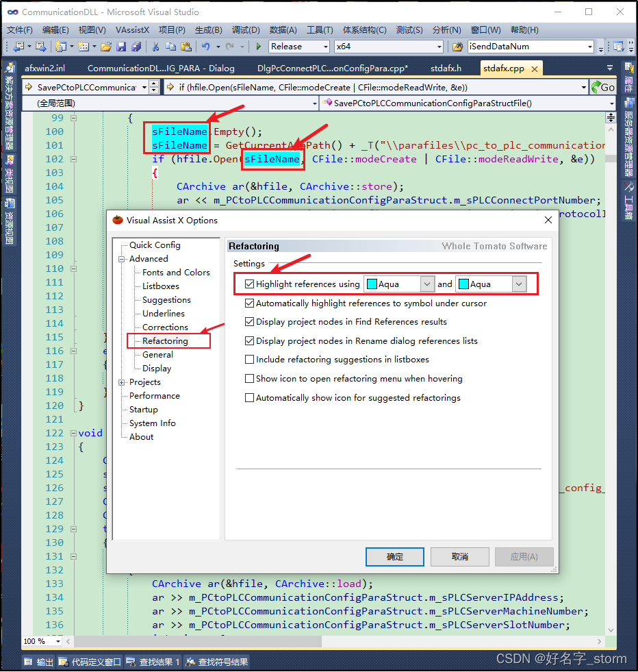This screenshot has height=672, width=638.
Task: Click the horizontal scrollbar thumb in editor
Action: pyautogui.click(x=198, y=642)
